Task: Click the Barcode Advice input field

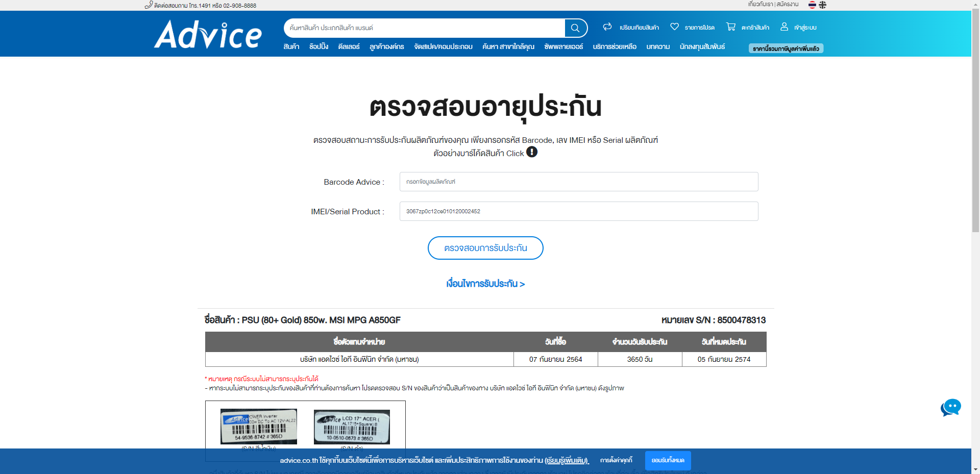Action: coord(579,182)
